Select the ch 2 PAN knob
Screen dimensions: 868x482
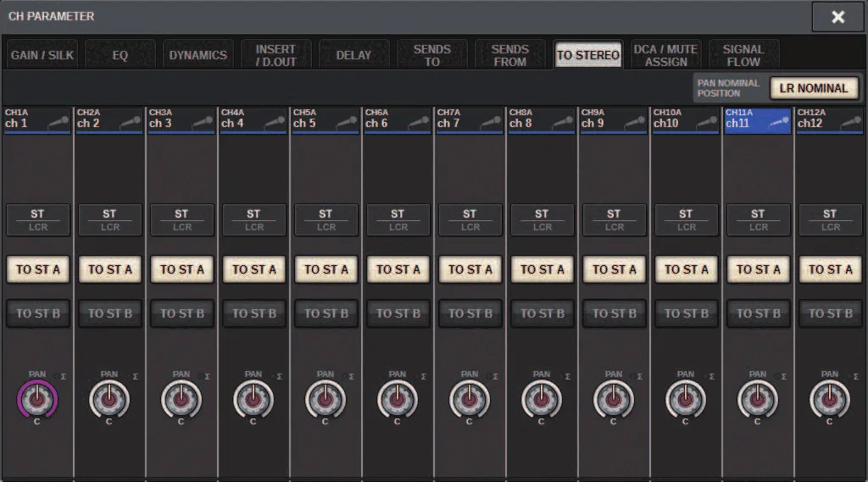[109, 399]
